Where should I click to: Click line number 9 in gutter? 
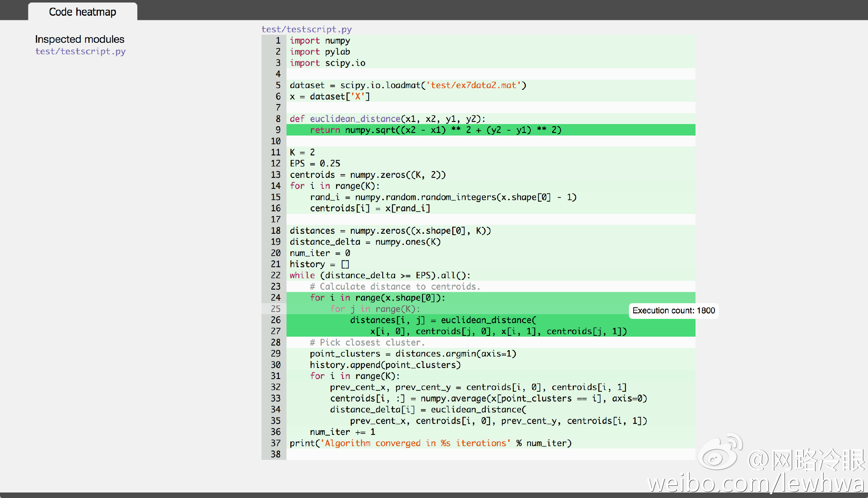[278, 130]
